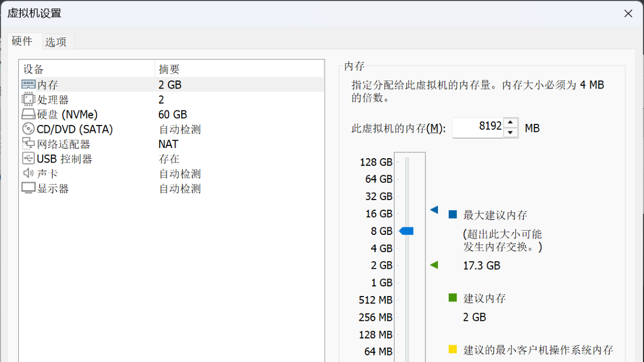Image resolution: width=644 pixels, height=362 pixels.
Task: Click the green square legend for 建议内存
Action: tap(452, 298)
